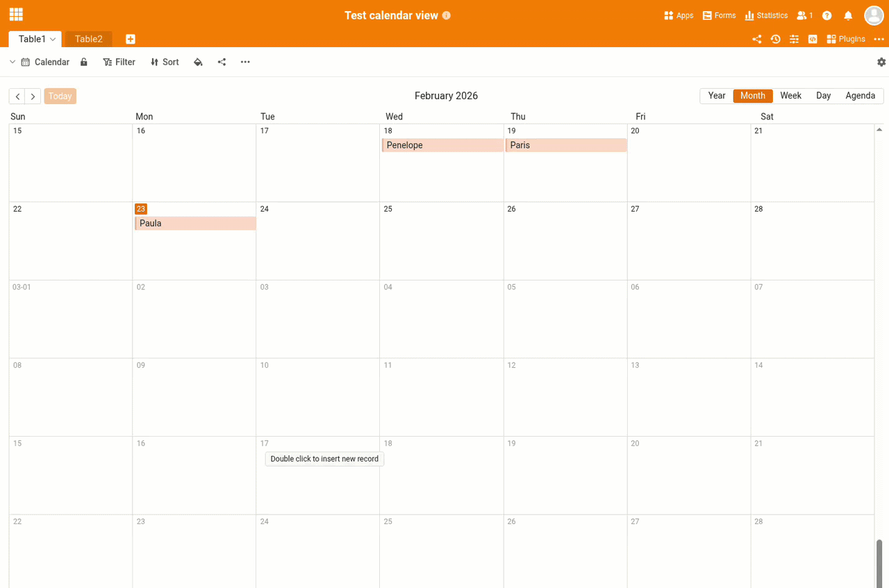Open the row color paint bucket

(198, 62)
